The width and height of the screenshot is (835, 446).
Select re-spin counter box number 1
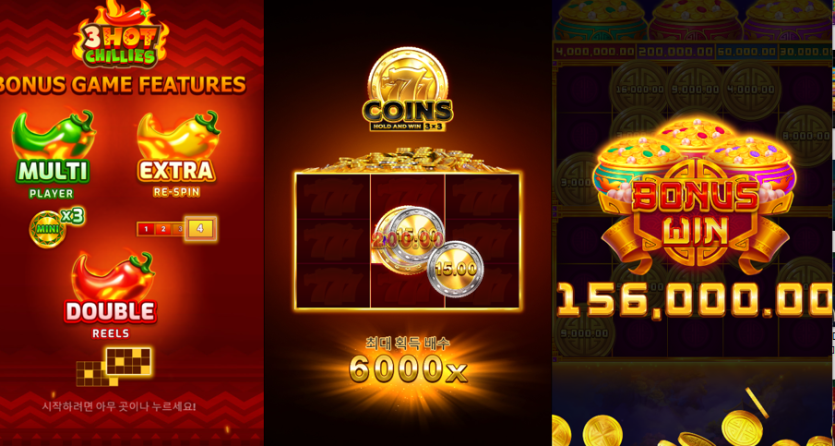click(x=146, y=229)
